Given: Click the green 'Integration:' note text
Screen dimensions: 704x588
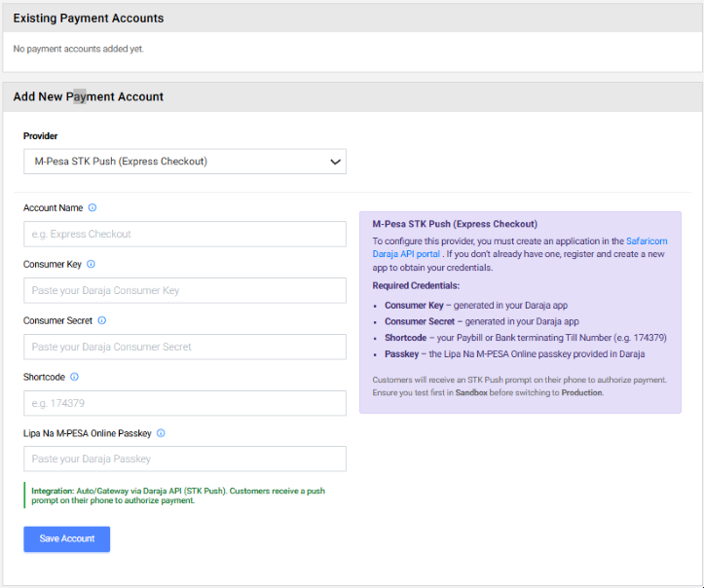Looking at the screenshot, I should pos(178,496).
